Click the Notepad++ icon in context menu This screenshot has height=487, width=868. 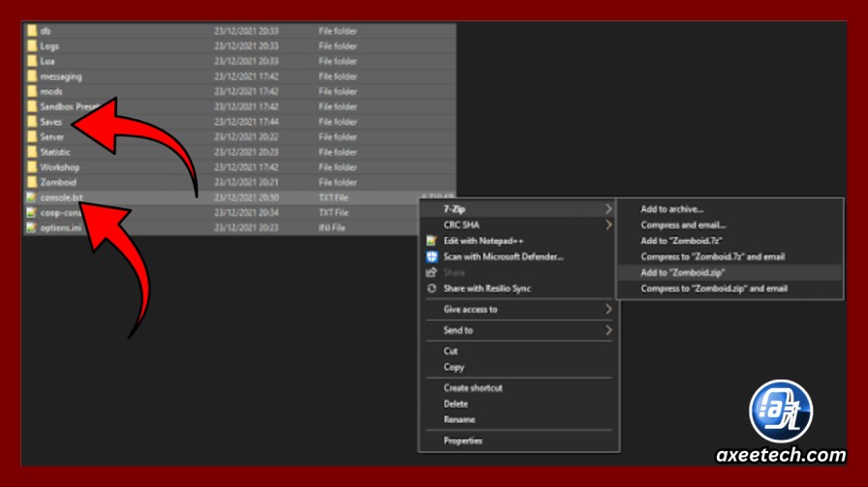(x=431, y=241)
